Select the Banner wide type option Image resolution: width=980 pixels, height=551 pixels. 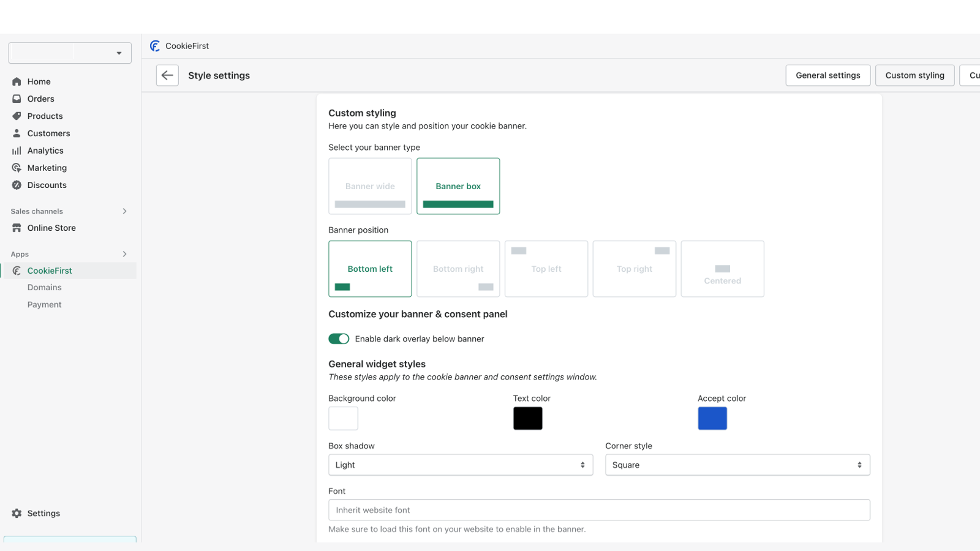coord(370,186)
